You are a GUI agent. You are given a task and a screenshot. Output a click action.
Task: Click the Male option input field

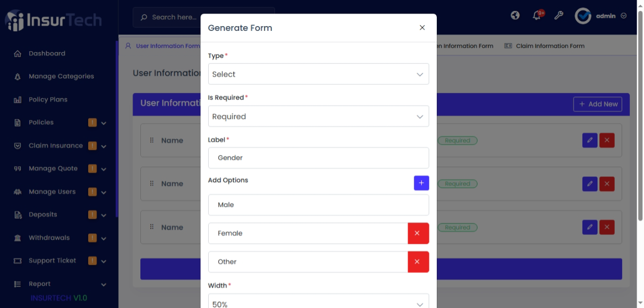click(318, 205)
